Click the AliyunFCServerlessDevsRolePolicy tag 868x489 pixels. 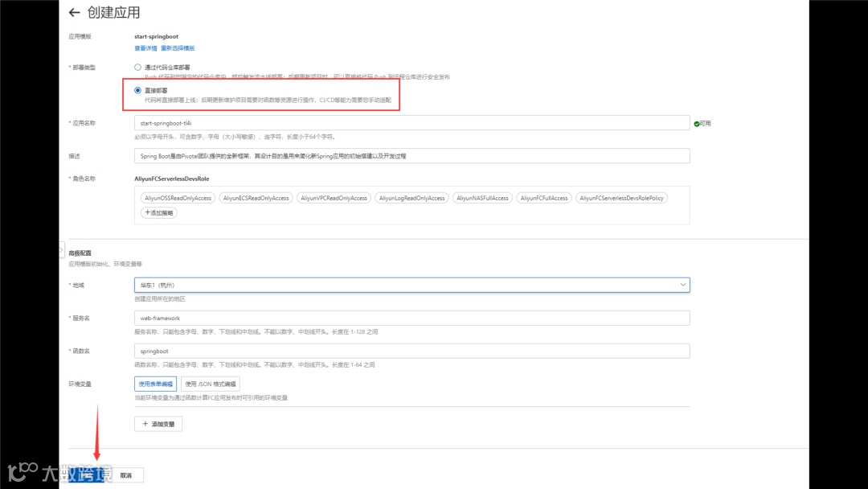click(621, 198)
